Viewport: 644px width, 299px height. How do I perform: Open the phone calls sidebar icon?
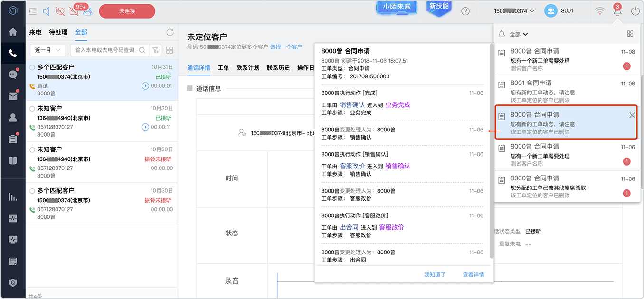(x=13, y=53)
